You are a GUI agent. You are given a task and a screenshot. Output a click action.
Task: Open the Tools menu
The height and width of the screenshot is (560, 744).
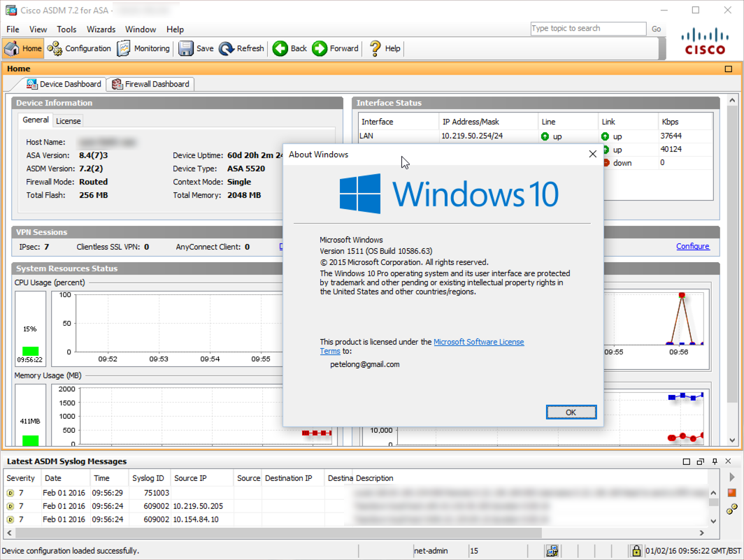(x=66, y=29)
